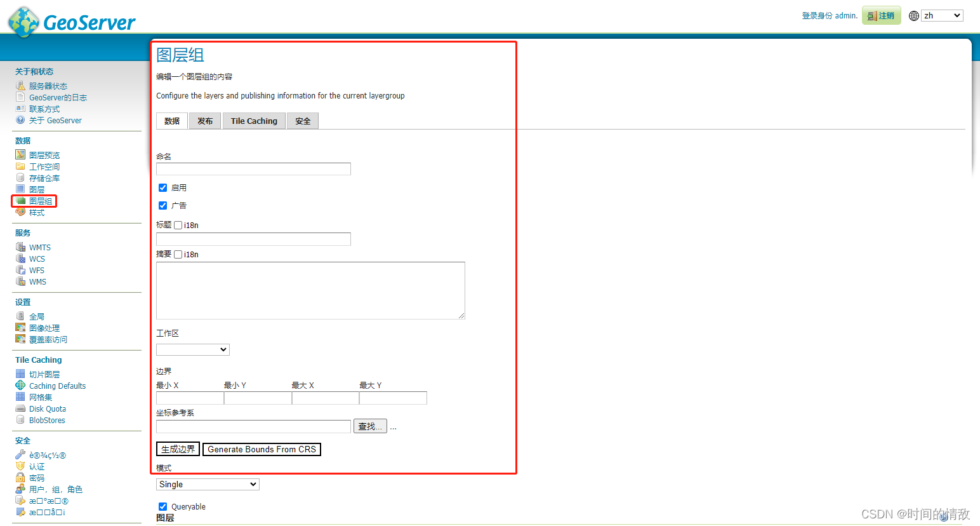
Task: Switch to the 发布 tab
Action: pos(205,121)
